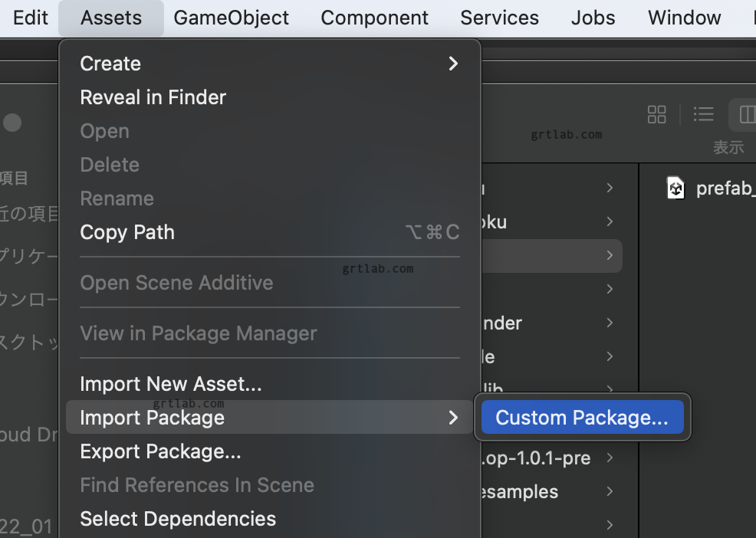This screenshot has height=538, width=756.
Task: Expand the op-1.0.1-pre folder chevron
Action: (609, 458)
